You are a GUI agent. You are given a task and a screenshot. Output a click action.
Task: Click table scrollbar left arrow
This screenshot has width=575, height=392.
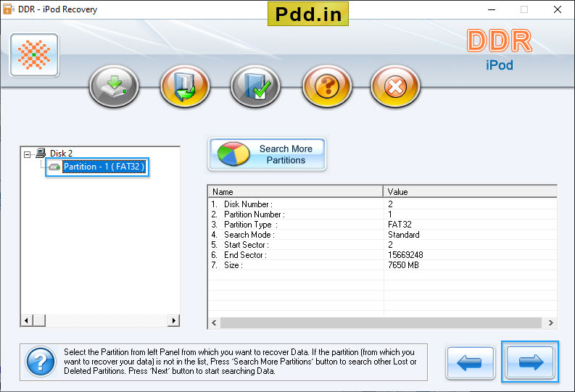pyautogui.click(x=214, y=322)
